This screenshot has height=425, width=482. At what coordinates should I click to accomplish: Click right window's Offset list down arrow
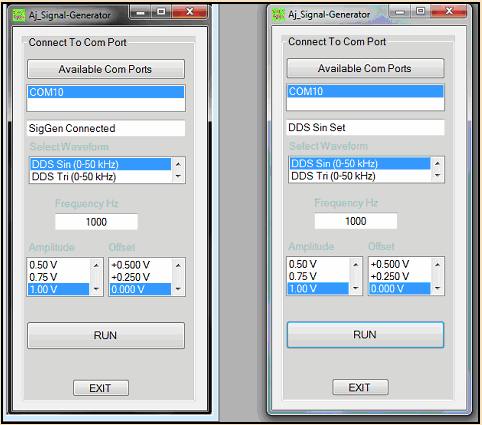(x=438, y=288)
